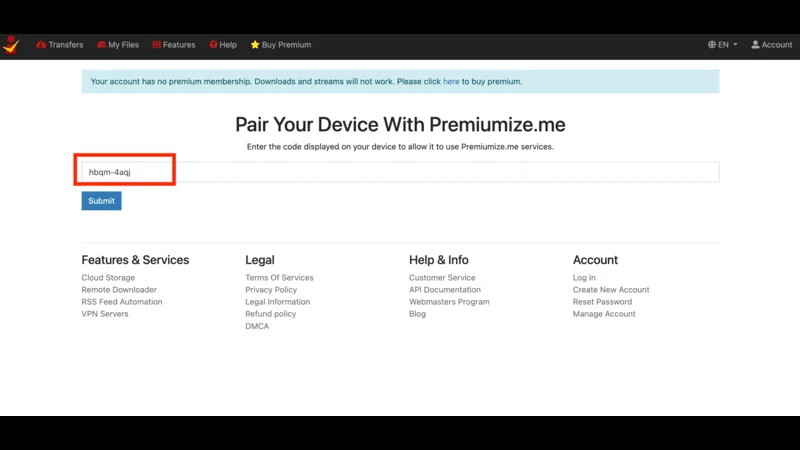Image resolution: width=800 pixels, height=450 pixels.
Task: Open the VPN Servers link
Action: [x=105, y=314]
